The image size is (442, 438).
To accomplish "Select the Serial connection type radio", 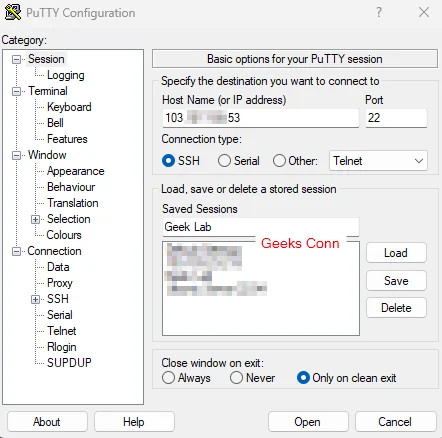I will tap(224, 161).
